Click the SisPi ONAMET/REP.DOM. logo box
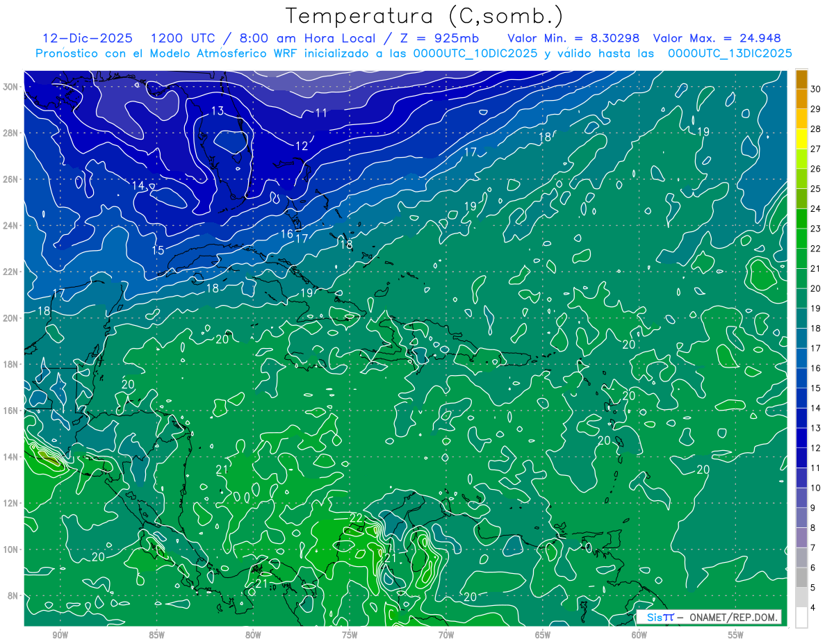Viewport: 834px width, 644px height. tap(708, 617)
